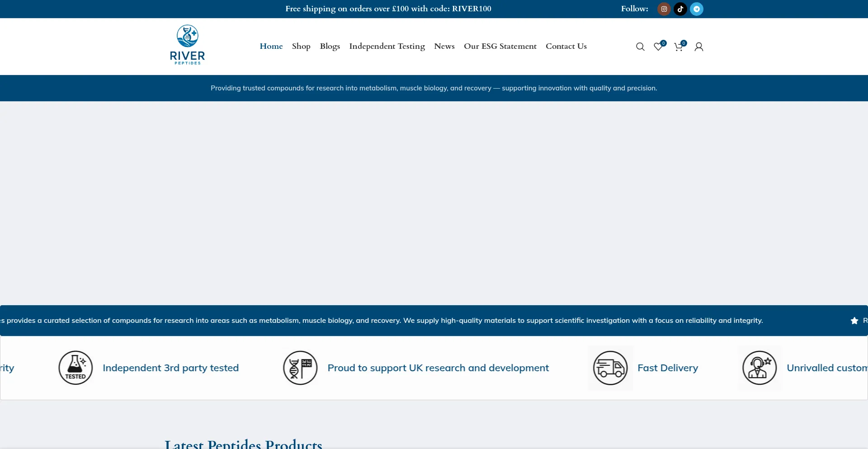The image size is (868, 449).
Task: Open the Shop menu item
Action: (301, 46)
